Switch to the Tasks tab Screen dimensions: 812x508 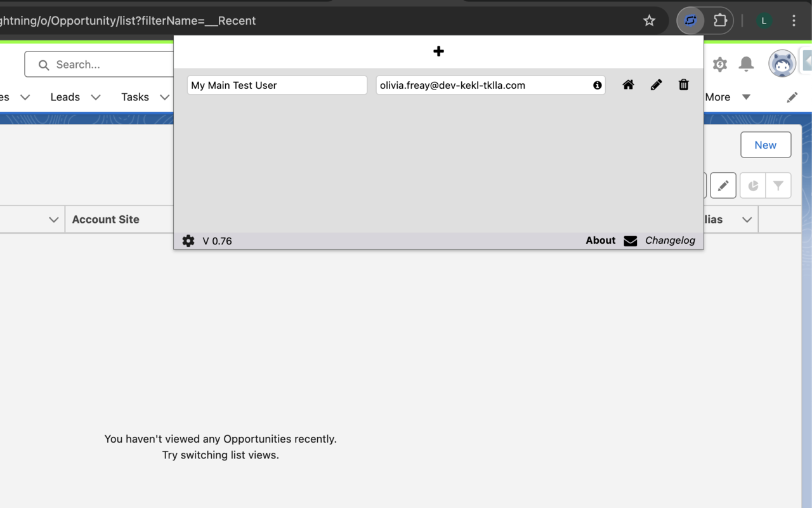pos(134,97)
